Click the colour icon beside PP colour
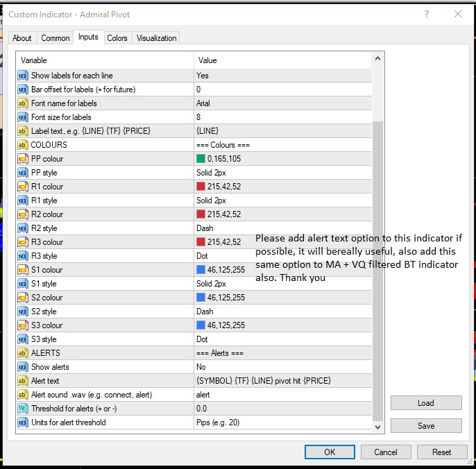The image size is (476, 469). click(x=23, y=159)
